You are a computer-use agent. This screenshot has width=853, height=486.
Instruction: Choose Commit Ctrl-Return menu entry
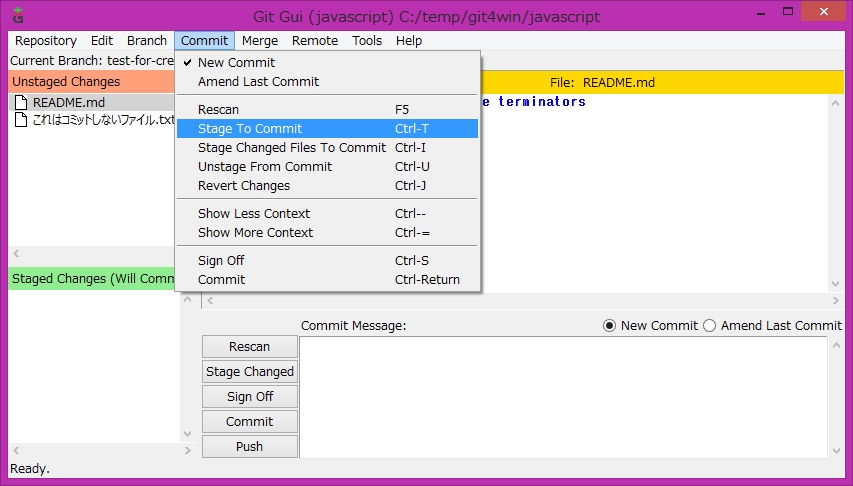[x=328, y=279]
